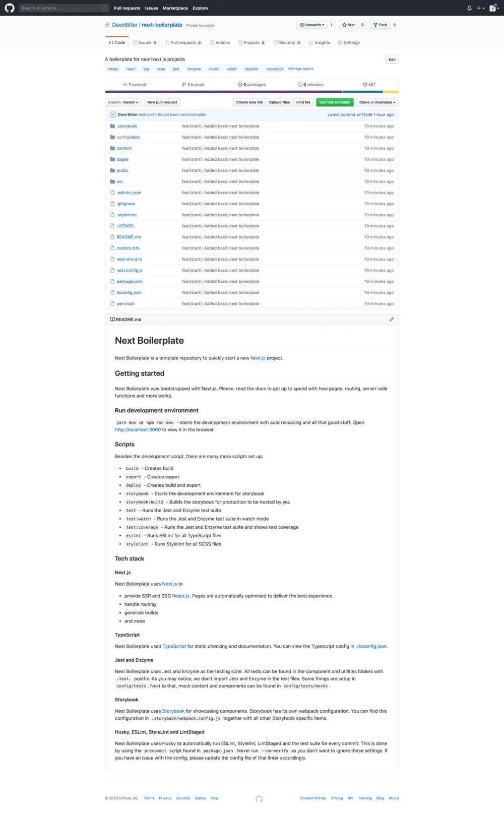This screenshot has height=818, width=504.
Task: Click the .storybook folder icon
Action: point(112,126)
